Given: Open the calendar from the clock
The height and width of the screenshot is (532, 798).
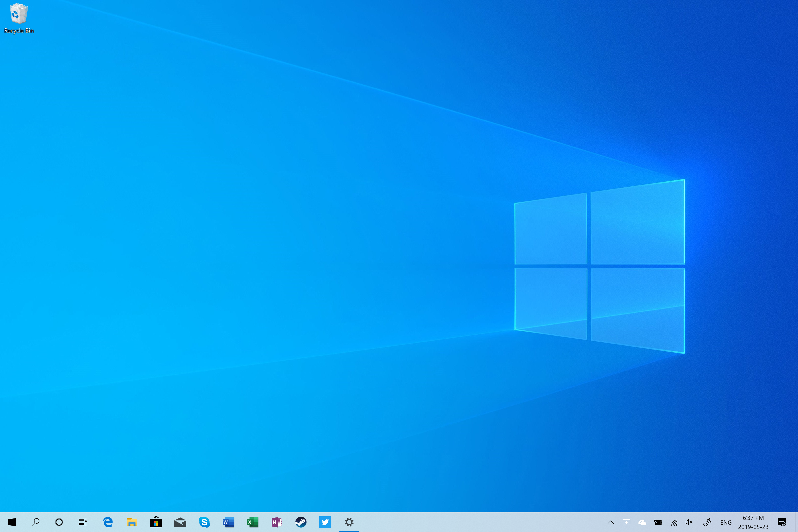Looking at the screenshot, I should [x=753, y=522].
